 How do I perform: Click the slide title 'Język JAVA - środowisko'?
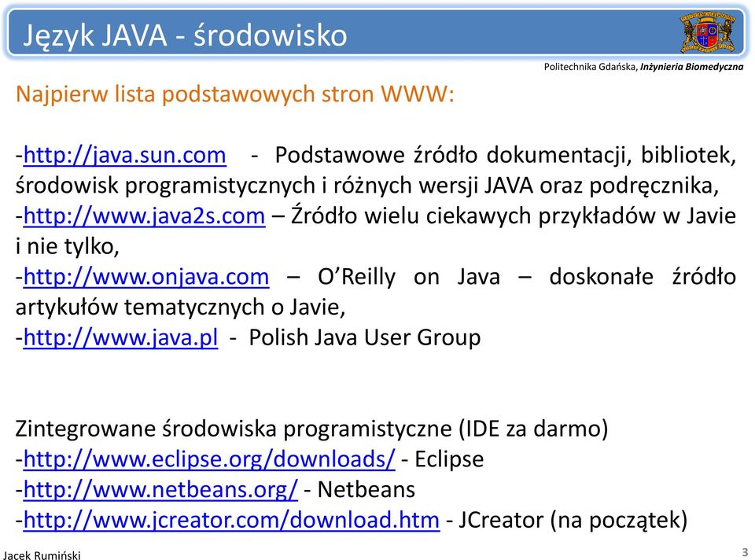click(185, 35)
